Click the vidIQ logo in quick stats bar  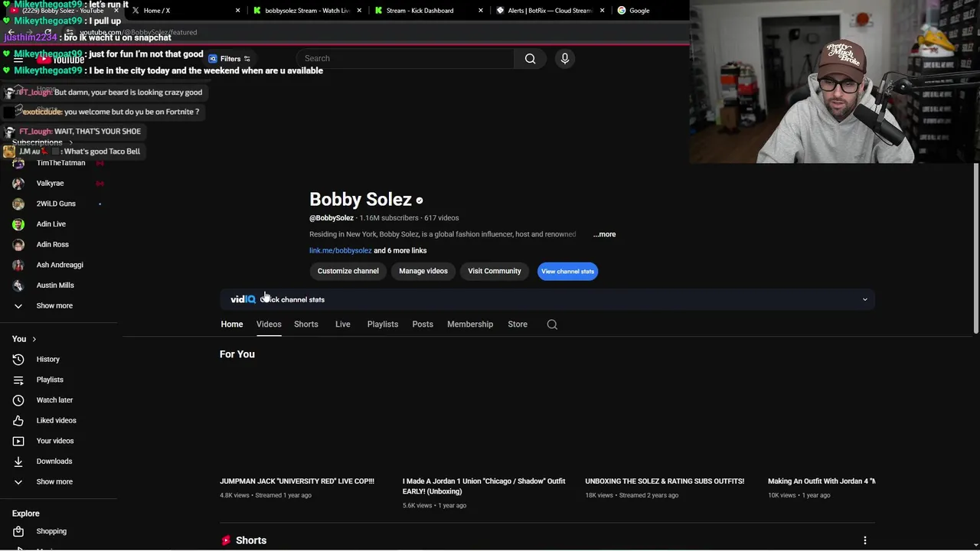243,299
